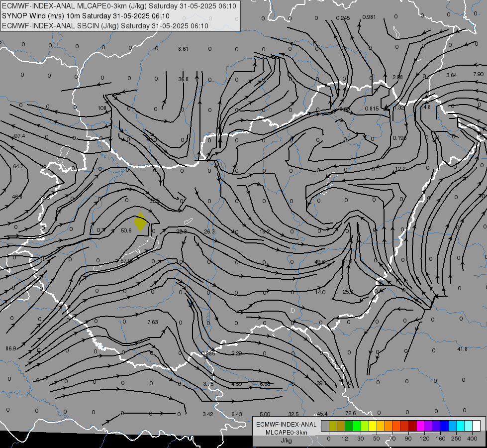Click the map value 2.20

237,353
